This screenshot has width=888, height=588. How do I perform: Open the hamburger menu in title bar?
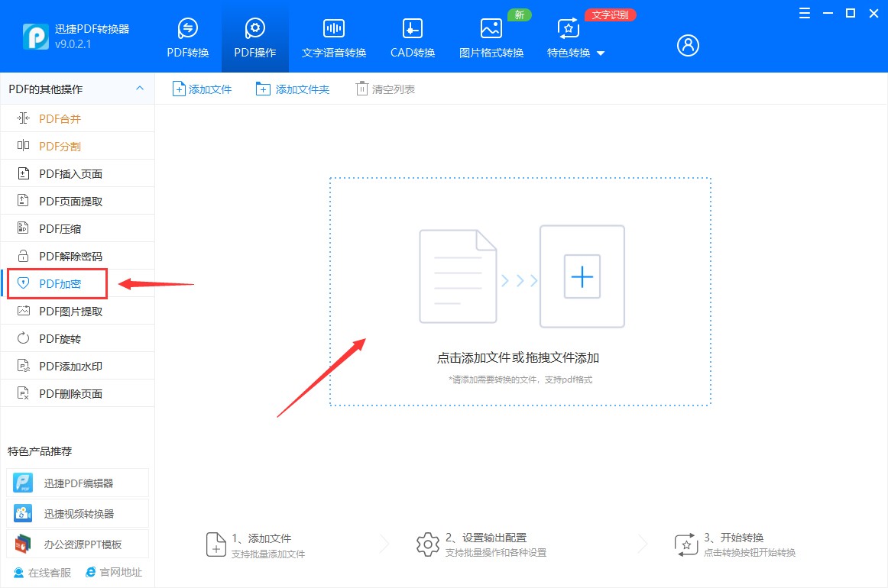(x=803, y=13)
